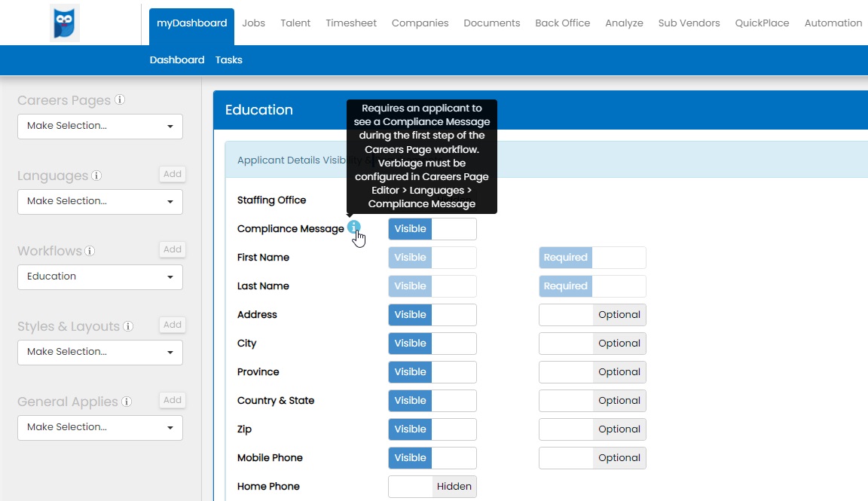Toggle Compliance Message visibility switch

432,229
